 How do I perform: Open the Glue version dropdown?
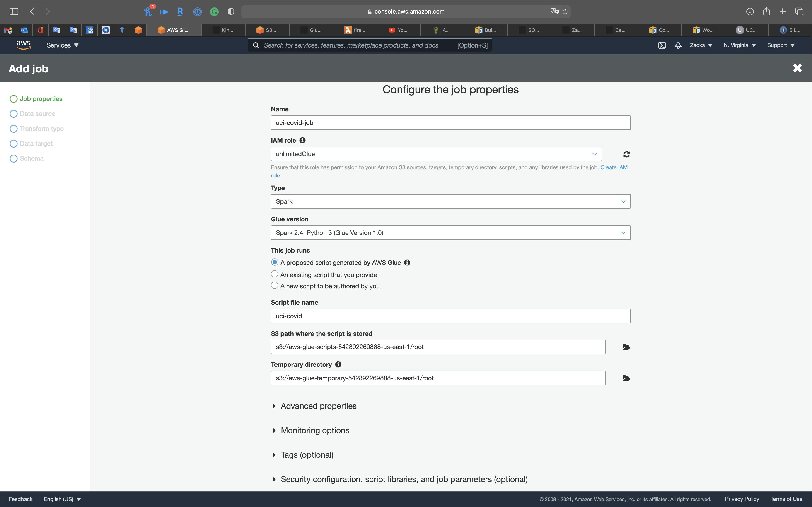tap(450, 233)
